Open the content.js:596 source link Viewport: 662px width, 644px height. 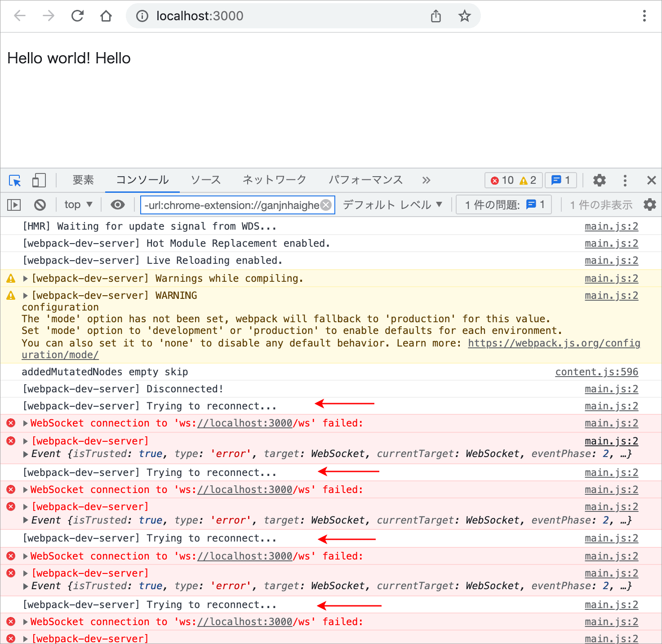[596, 372]
